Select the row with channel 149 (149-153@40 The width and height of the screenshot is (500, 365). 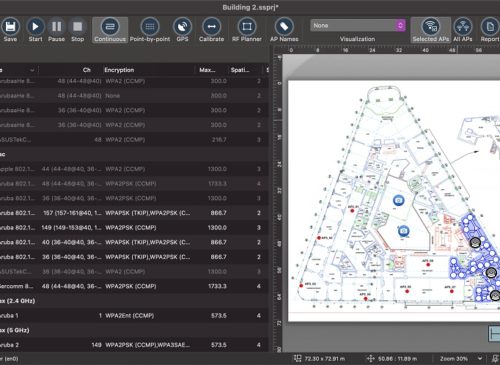[x=133, y=228]
